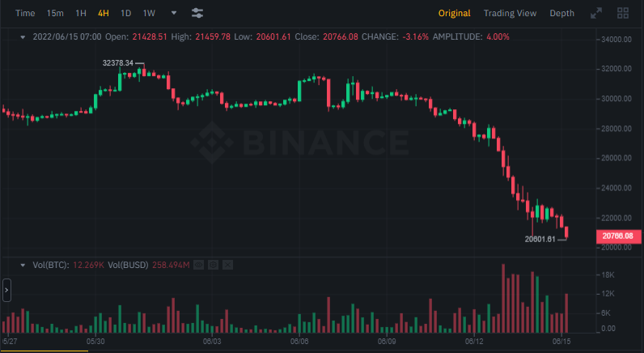Select the 1D interval
Image resolution: width=644 pixels, height=353 pixels.
[125, 14]
